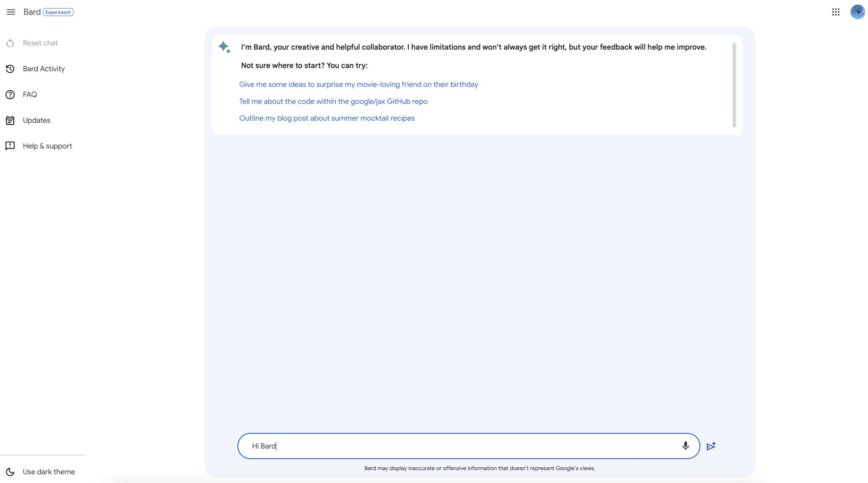868x483 pixels.
Task: Click the Updates calendar icon
Action: click(x=10, y=120)
